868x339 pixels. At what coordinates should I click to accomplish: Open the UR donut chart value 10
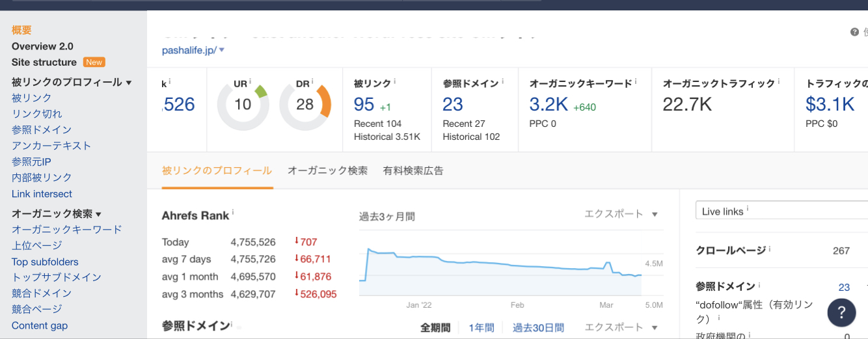point(243,105)
